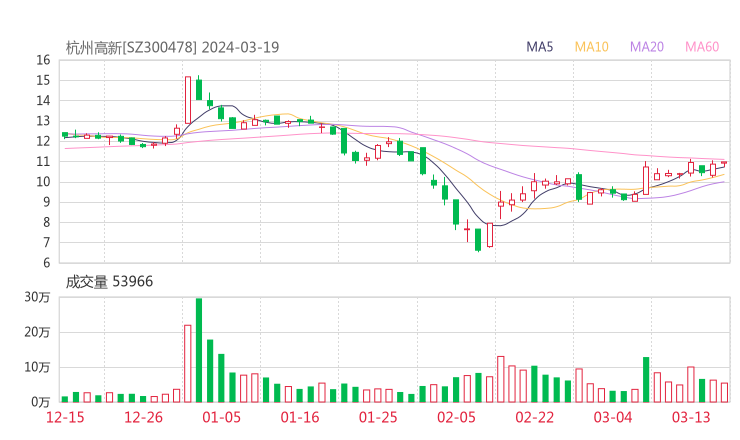The height and width of the screenshot is (440, 740).
Task: Click the MA20 legend label
Action: [x=647, y=47]
